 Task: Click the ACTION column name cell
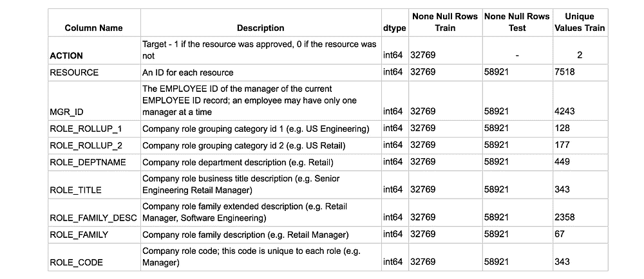click(66, 56)
